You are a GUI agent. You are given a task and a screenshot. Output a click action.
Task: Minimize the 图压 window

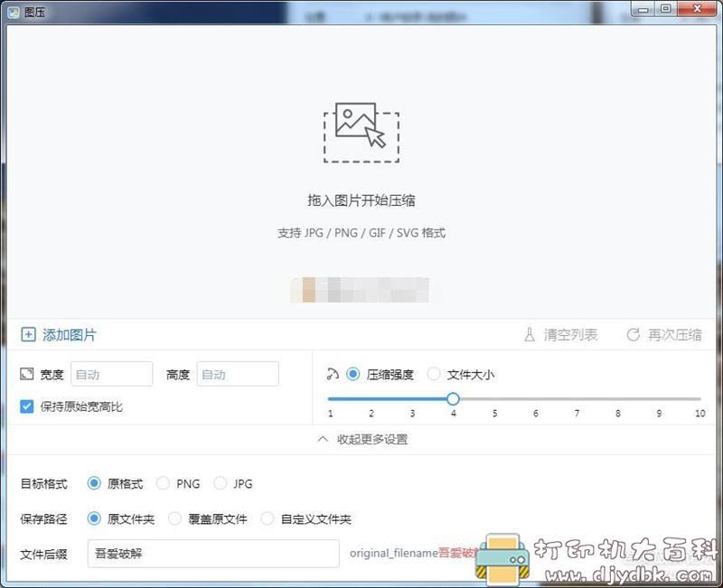[x=643, y=9]
